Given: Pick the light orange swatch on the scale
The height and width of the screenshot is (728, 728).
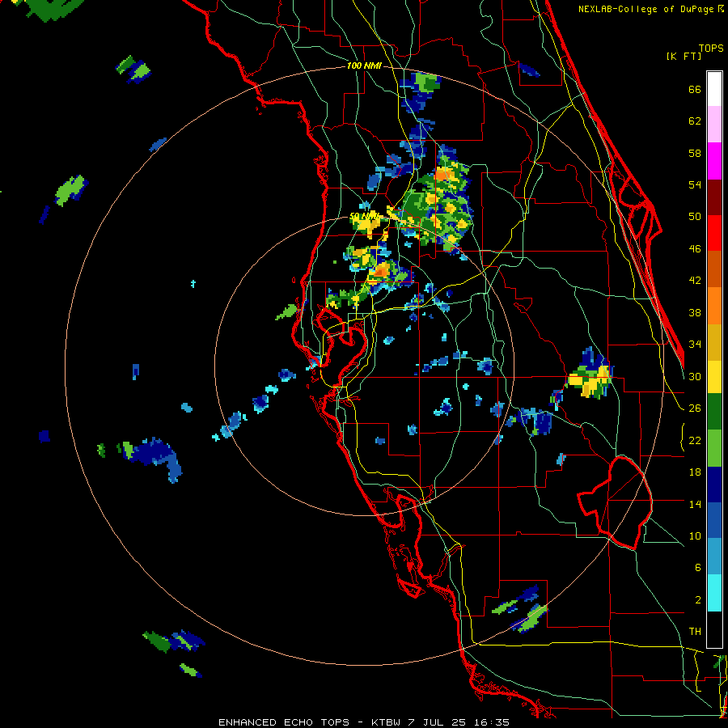Looking at the screenshot, I should (714, 306).
